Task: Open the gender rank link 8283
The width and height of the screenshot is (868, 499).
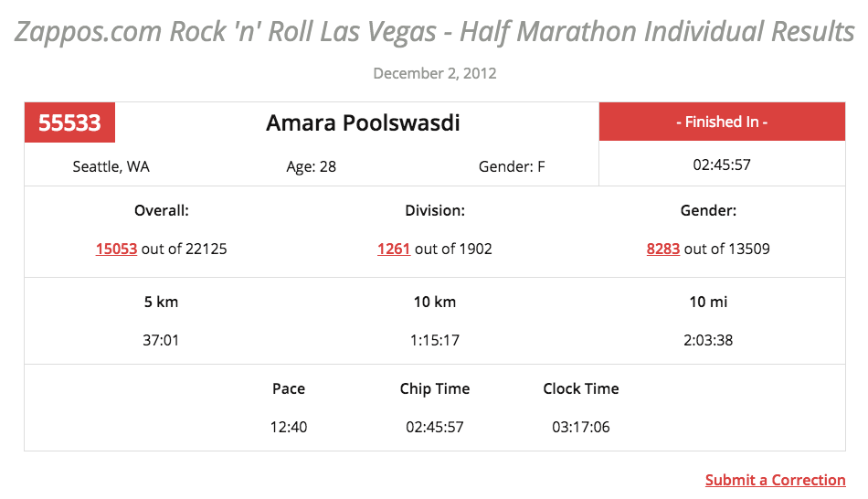Action: (x=662, y=249)
